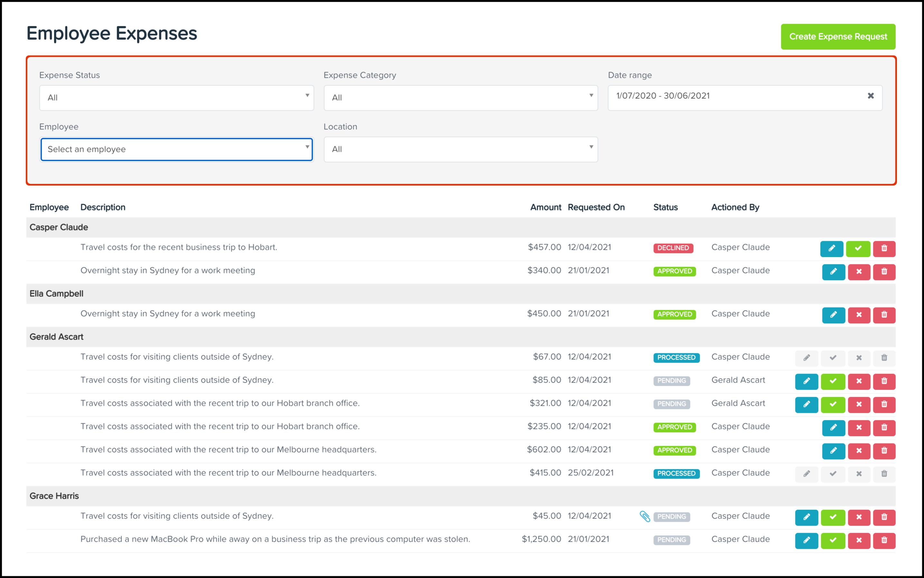Expand the Select an employee dropdown
The width and height of the screenshot is (924, 578).
176,149
